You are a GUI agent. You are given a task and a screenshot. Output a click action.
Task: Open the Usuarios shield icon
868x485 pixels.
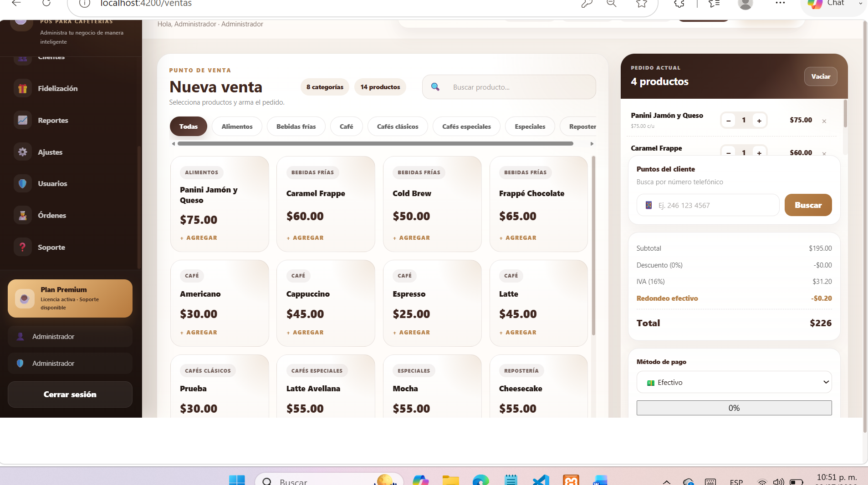coord(22,184)
